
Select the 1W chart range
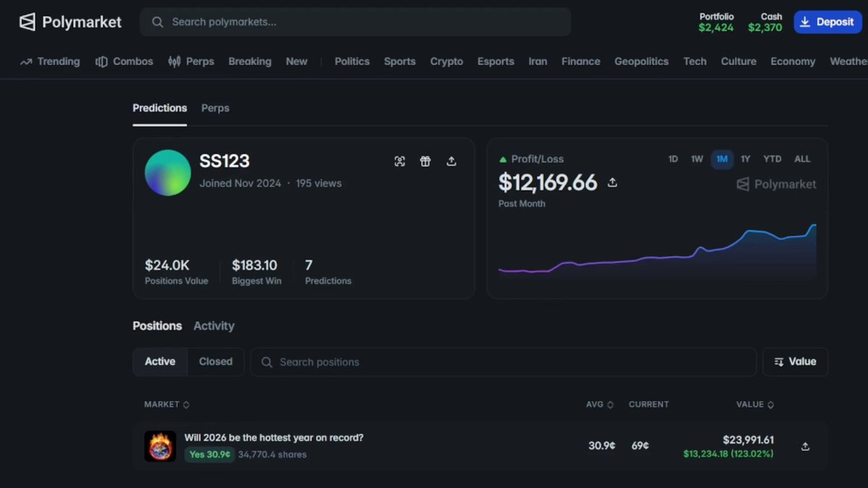[697, 159]
